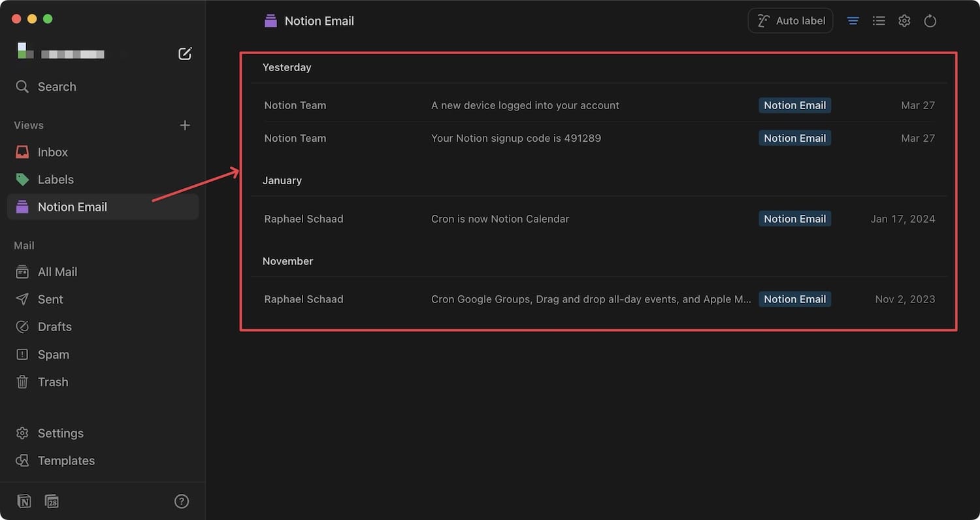Click the Mar 27 date on new device email
The width and height of the screenshot is (980, 520).
tap(918, 105)
